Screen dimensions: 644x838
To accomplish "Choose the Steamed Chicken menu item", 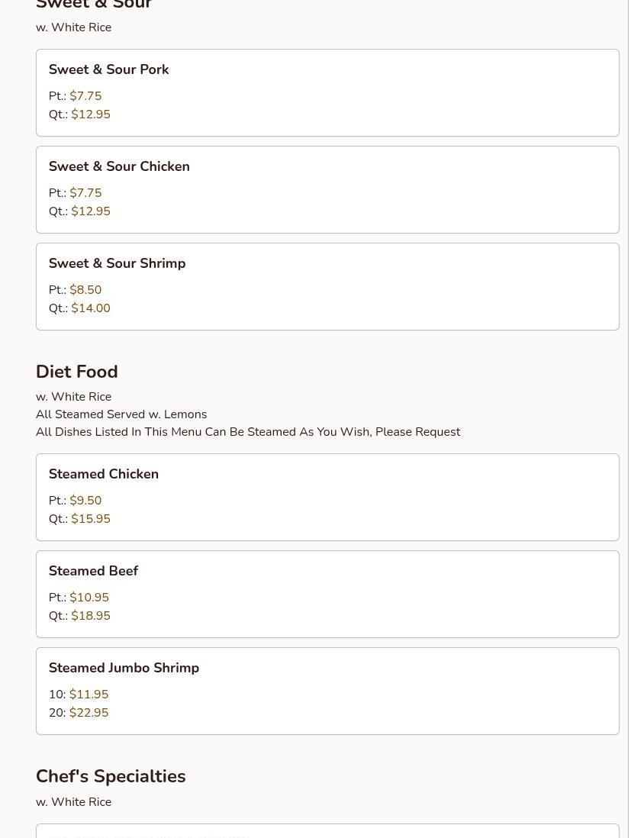I will pyautogui.click(x=104, y=474).
